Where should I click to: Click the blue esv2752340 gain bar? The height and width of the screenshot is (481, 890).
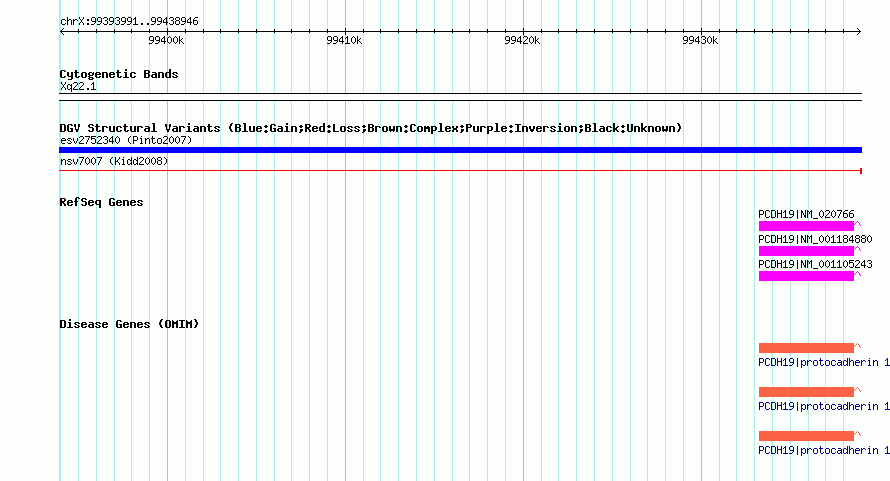(x=460, y=150)
